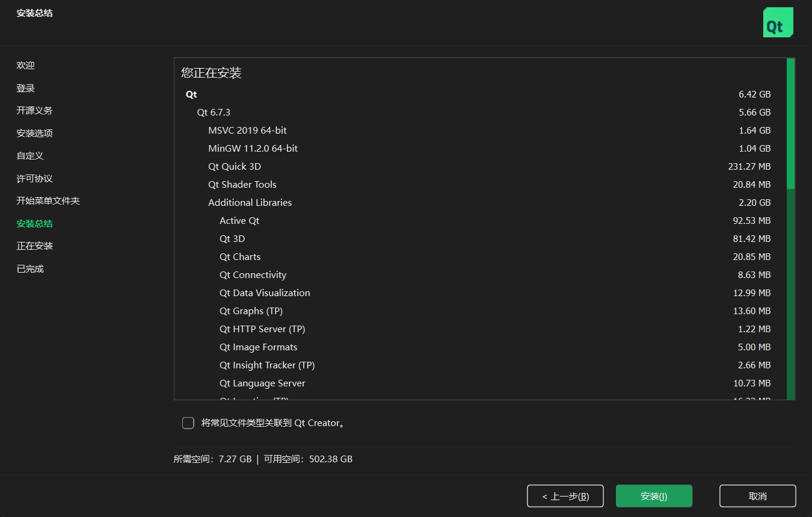The width and height of the screenshot is (812, 517).
Task: Select the 开始菜单文件夹 step in the sidebar
Action: [48, 201]
